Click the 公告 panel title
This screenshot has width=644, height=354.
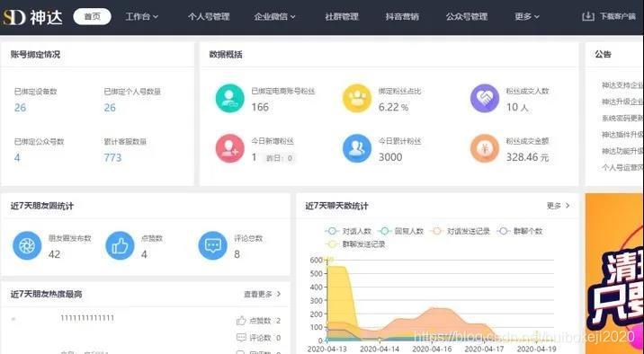pyautogui.click(x=603, y=54)
